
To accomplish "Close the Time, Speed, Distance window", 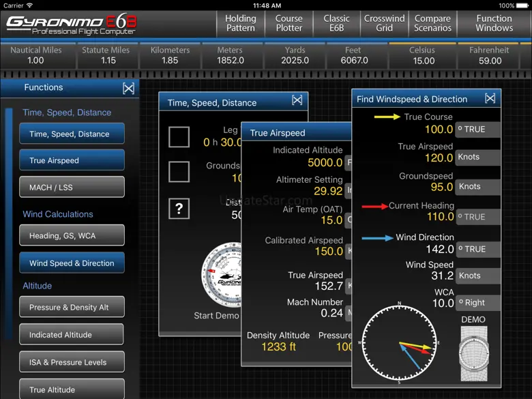I will 297,100.
